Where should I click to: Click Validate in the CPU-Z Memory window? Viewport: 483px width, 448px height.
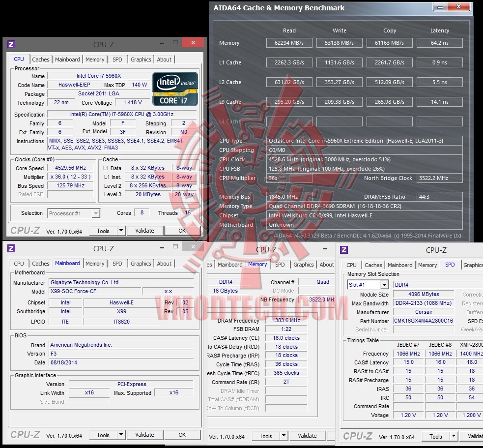tap(307, 436)
